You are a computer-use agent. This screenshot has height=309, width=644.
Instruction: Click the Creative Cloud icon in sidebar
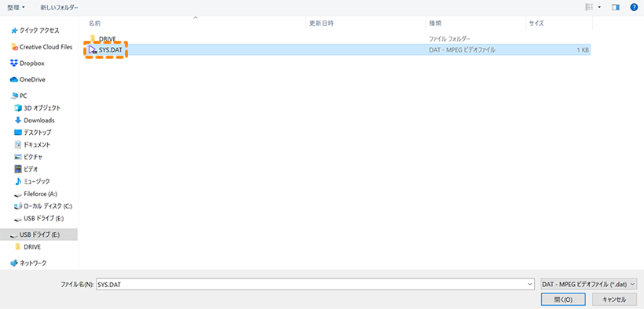14,47
